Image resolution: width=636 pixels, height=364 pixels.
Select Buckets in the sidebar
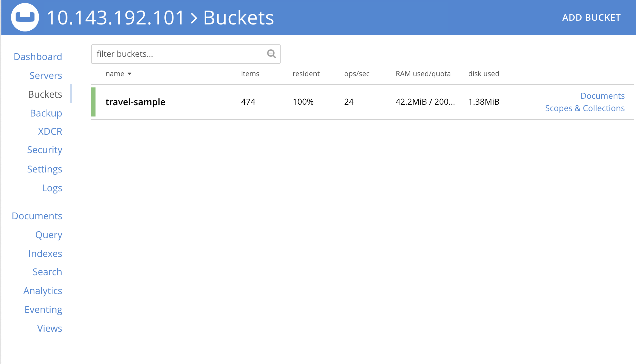pos(45,94)
